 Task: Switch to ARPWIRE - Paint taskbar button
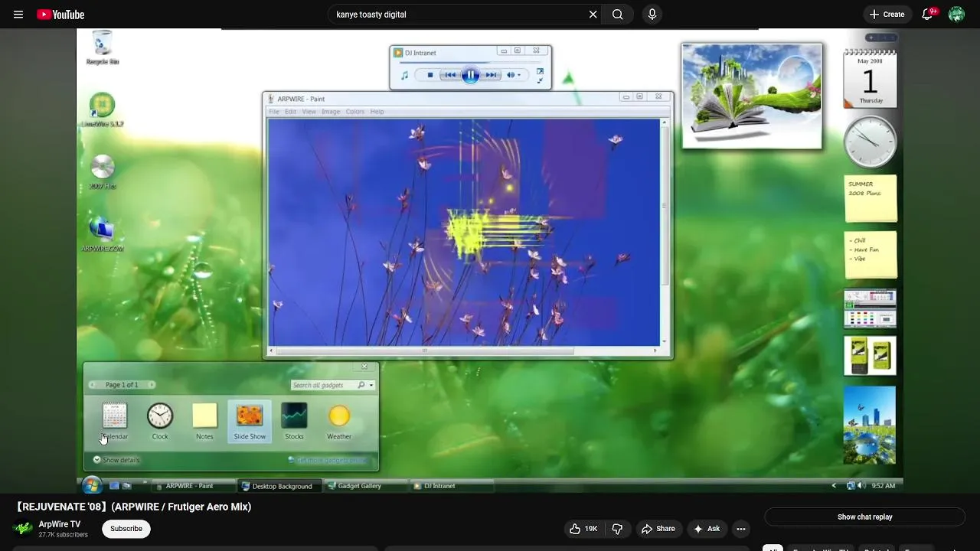click(194, 486)
